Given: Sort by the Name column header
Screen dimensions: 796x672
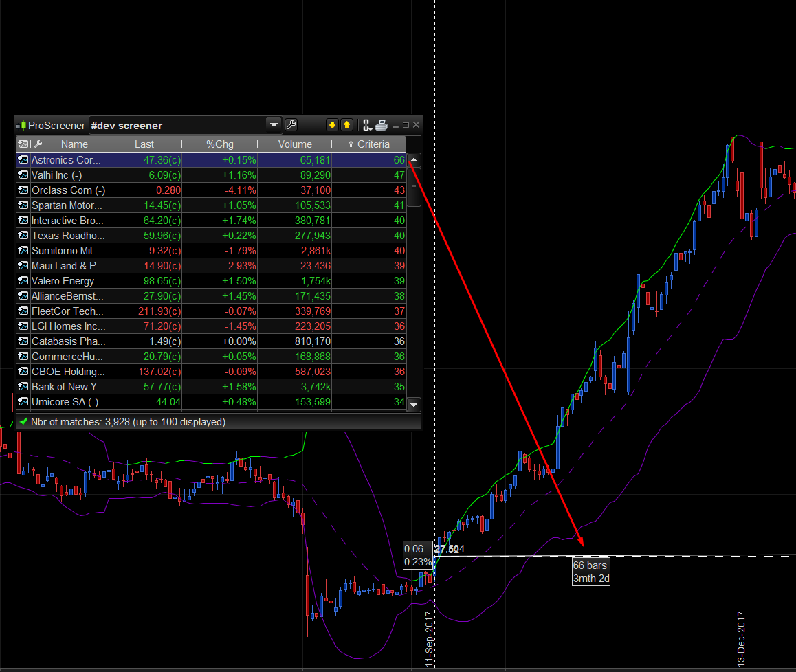Looking at the screenshot, I should click(x=74, y=144).
